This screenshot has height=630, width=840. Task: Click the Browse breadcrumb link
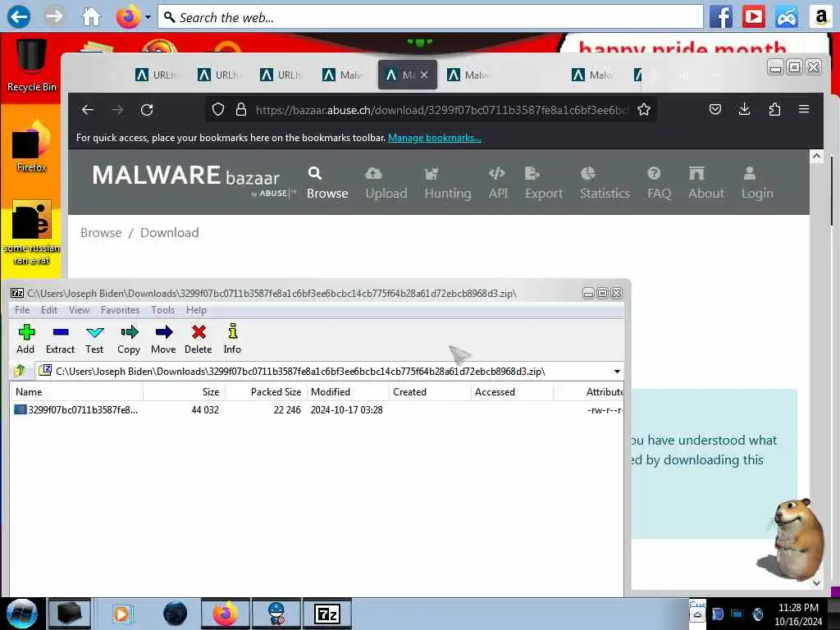pos(101,232)
